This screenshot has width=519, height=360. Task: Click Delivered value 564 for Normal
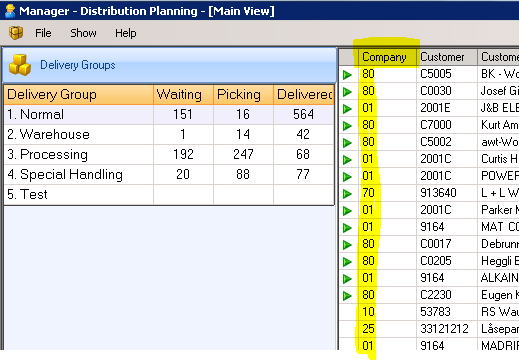pyautogui.click(x=304, y=114)
